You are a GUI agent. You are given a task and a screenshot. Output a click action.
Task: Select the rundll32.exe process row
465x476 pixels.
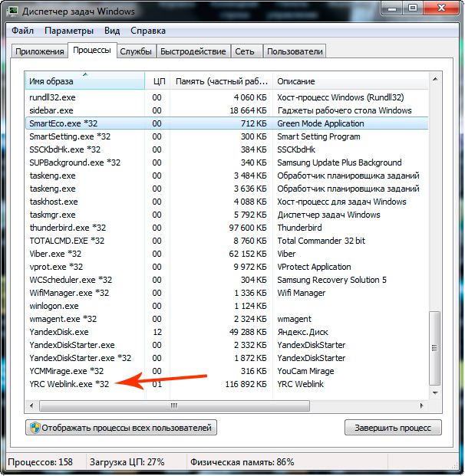click(x=226, y=97)
